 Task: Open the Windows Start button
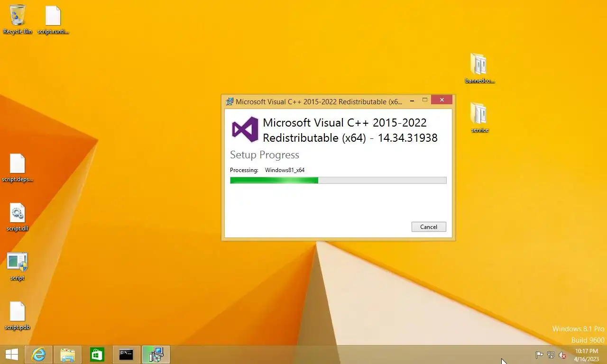[12, 355]
